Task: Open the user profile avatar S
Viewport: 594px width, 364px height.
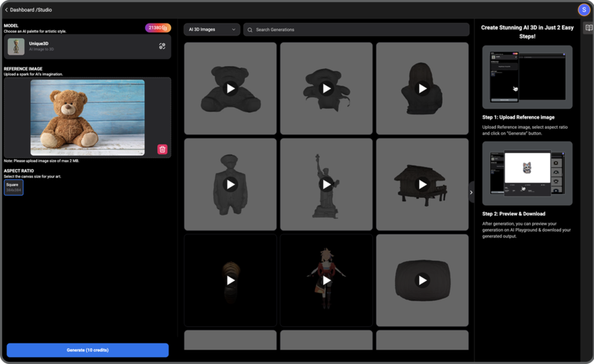Action: (x=584, y=10)
